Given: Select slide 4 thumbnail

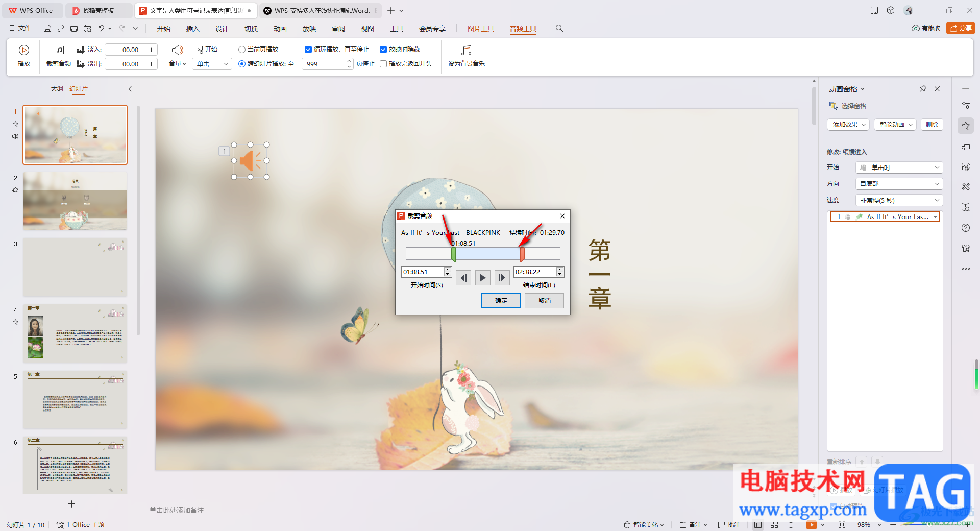Looking at the screenshot, I should click(75, 333).
